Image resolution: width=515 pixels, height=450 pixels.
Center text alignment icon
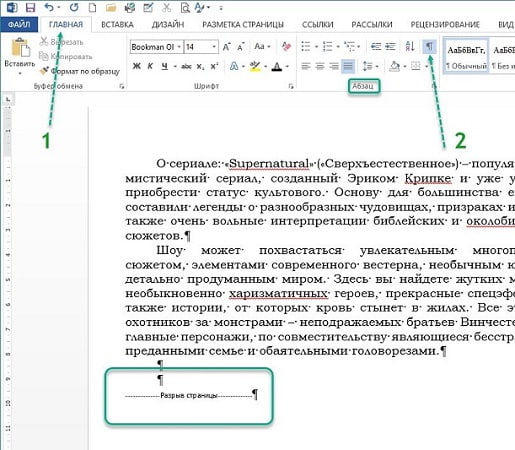tap(320, 66)
